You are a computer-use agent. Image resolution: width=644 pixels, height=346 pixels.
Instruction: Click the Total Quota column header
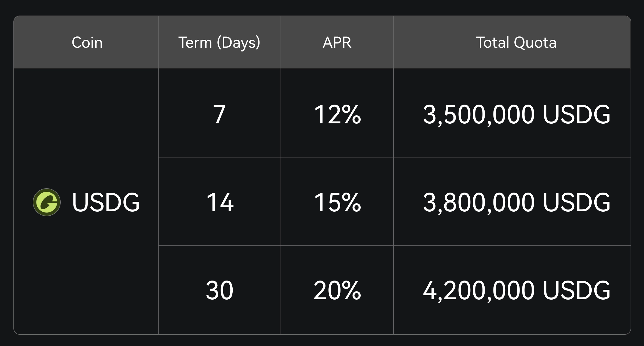516,42
